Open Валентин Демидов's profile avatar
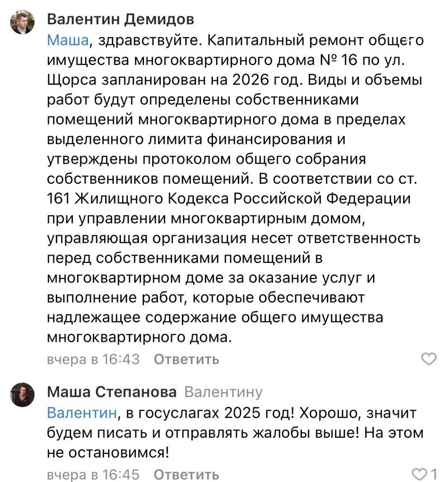448x482 pixels. click(x=22, y=22)
